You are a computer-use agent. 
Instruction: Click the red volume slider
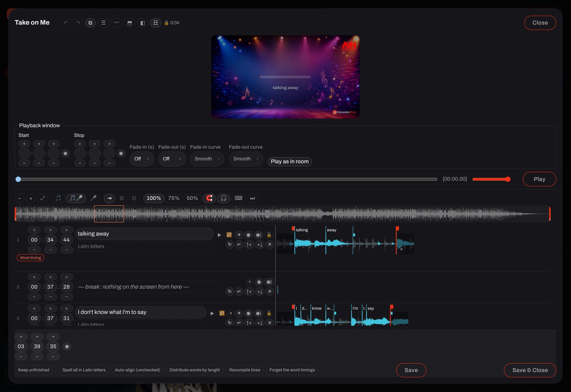(491, 179)
